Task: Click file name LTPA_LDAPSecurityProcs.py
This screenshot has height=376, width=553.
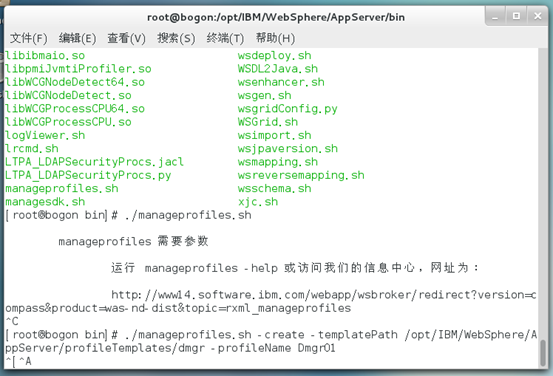Action: pos(88,175)
